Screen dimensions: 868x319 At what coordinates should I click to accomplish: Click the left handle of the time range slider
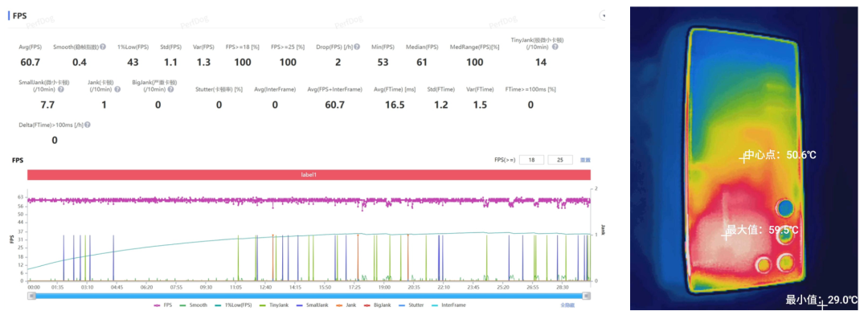[x=32, y=297]
